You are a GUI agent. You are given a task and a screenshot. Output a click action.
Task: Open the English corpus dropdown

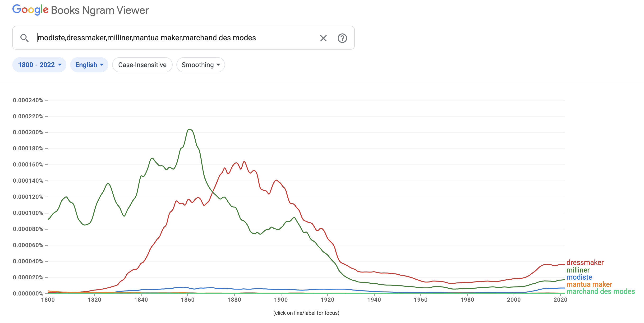pyautogui.click(x=89, y=65)
